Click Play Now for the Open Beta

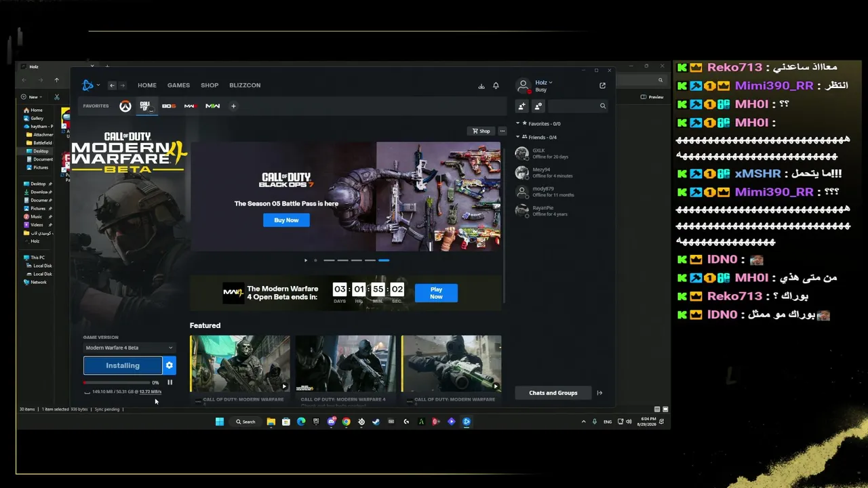point(436,293)
